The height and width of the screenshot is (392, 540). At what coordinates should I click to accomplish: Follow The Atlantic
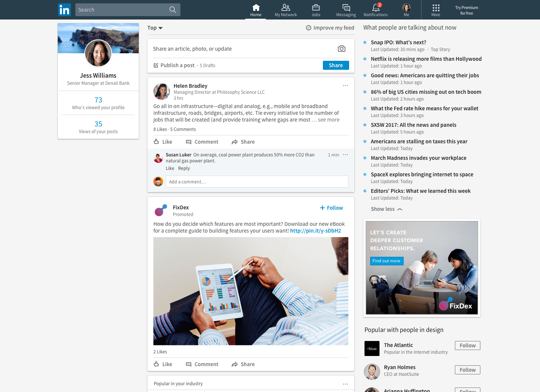(467, 345)
